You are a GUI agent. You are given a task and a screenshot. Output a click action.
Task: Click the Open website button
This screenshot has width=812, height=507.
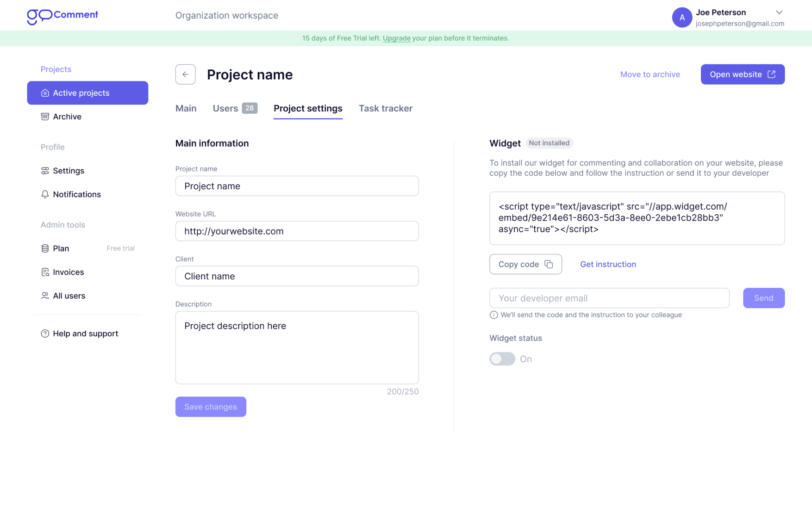pos(743,74)
